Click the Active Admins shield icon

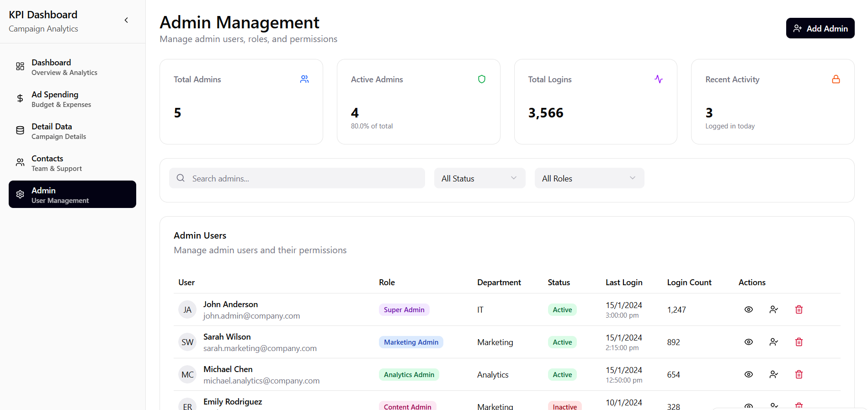pos(482,79)
